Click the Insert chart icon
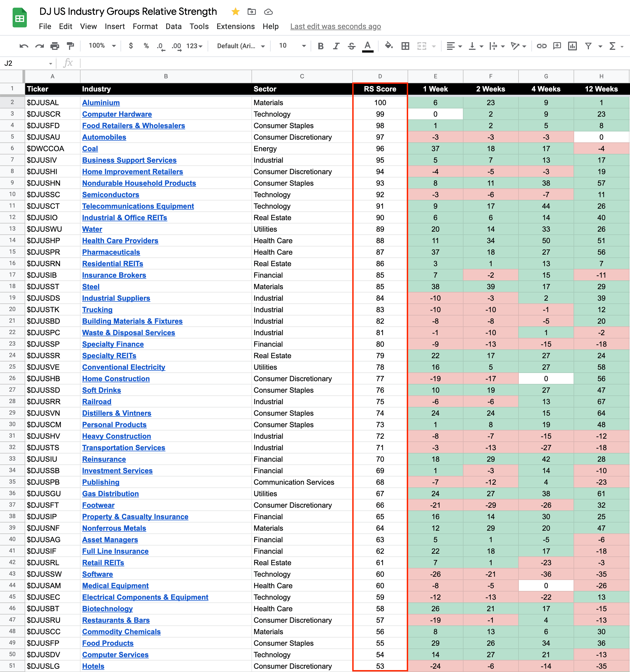The height and width of the screenshot is (672, 630). coord(572,46)
